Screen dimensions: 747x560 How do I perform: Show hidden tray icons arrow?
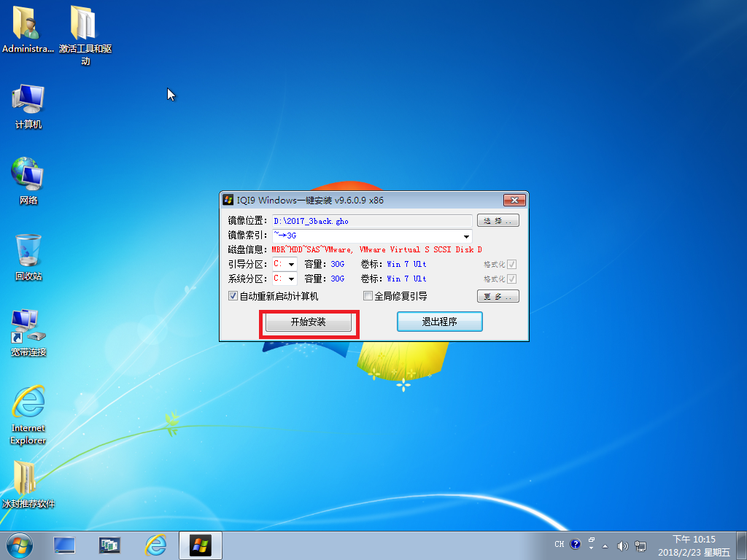(605, 546)
